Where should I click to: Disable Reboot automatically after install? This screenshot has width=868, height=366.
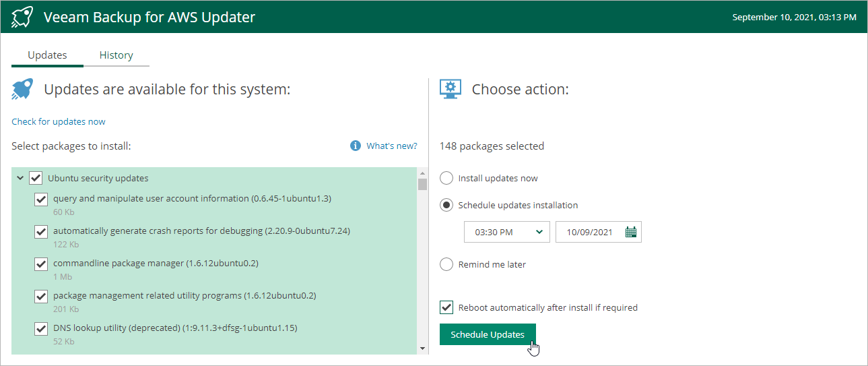pyautogui.click(x=446, y=307)
